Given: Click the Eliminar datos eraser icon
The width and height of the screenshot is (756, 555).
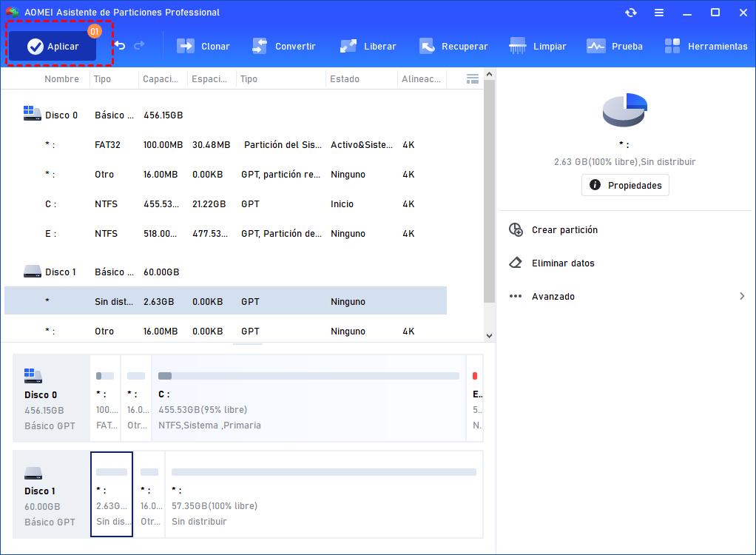Looking at the screenshot, I should [x=516, y=263].
